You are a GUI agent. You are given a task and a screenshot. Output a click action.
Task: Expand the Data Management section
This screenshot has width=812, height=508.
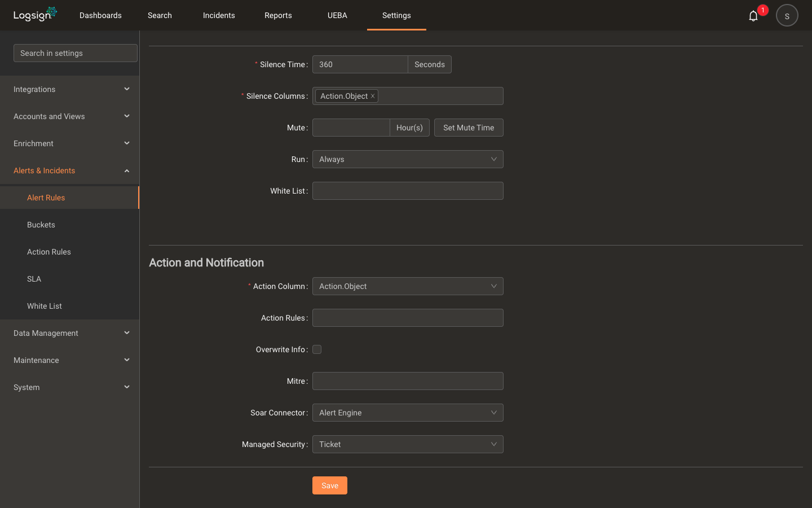(x=69, y=333)
